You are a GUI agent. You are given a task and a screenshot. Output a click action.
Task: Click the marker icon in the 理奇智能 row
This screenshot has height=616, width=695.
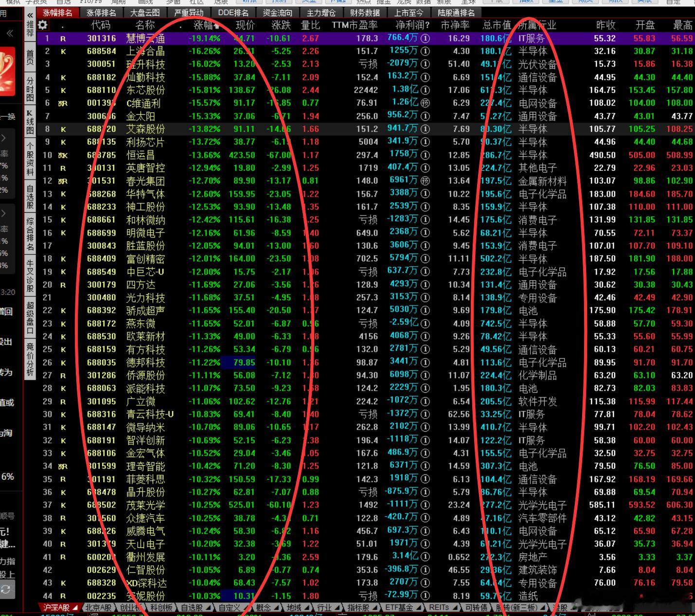(63, 466)
